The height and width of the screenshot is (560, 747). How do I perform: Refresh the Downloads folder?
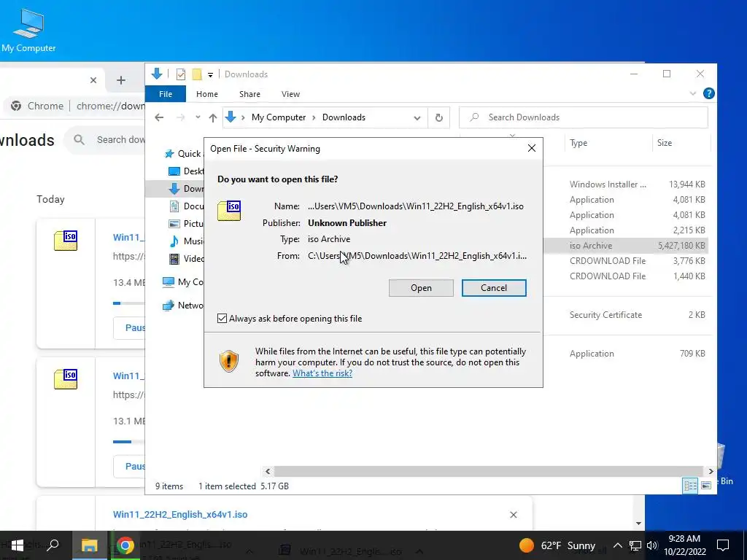coord(438,117)
